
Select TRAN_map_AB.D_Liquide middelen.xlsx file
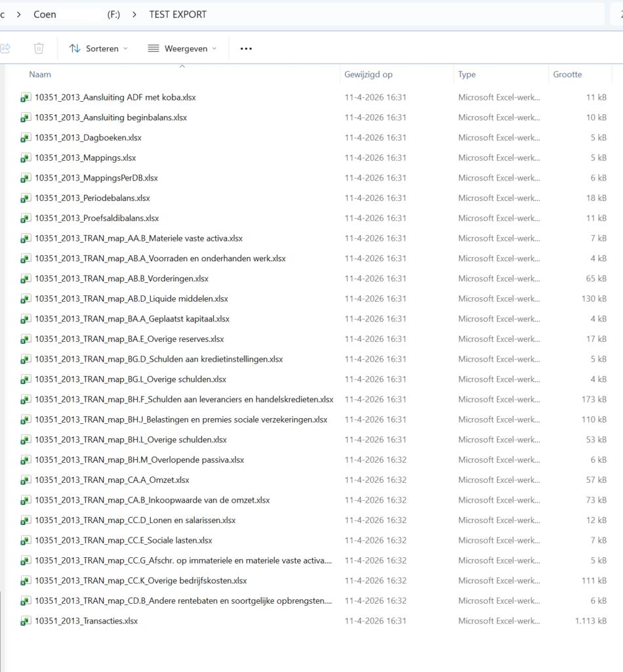(x=131, y=299)
